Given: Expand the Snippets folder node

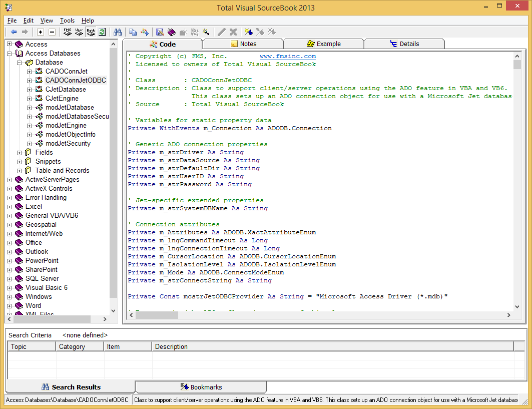Looking at the screenshot, I should pos(20,162).
